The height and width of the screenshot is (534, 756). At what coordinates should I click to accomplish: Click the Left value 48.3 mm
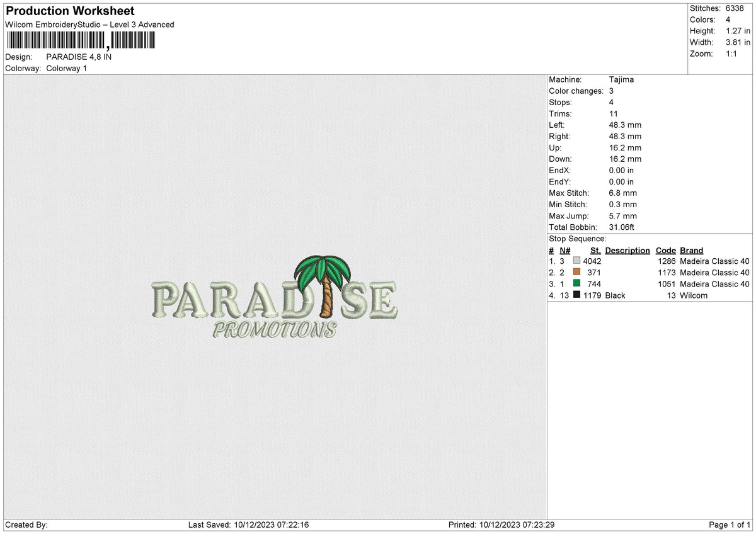click(626, 125)
